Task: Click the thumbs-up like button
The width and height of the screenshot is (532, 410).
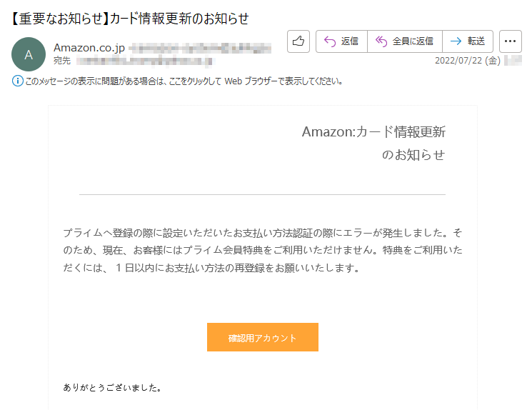Action: 298,41
